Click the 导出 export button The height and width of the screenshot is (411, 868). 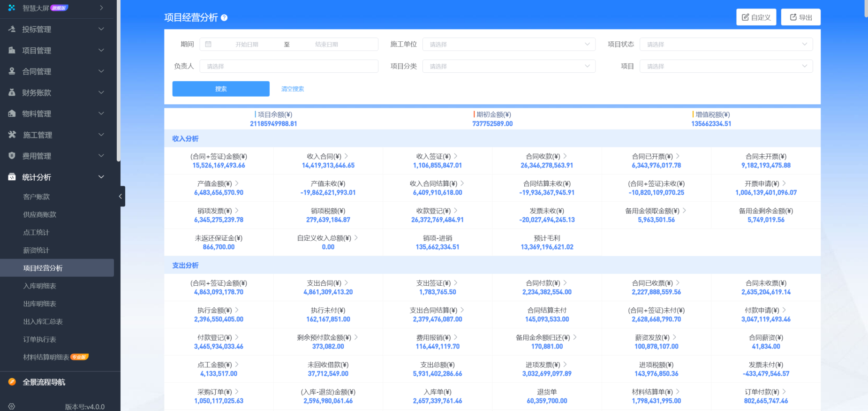point(800,17)
